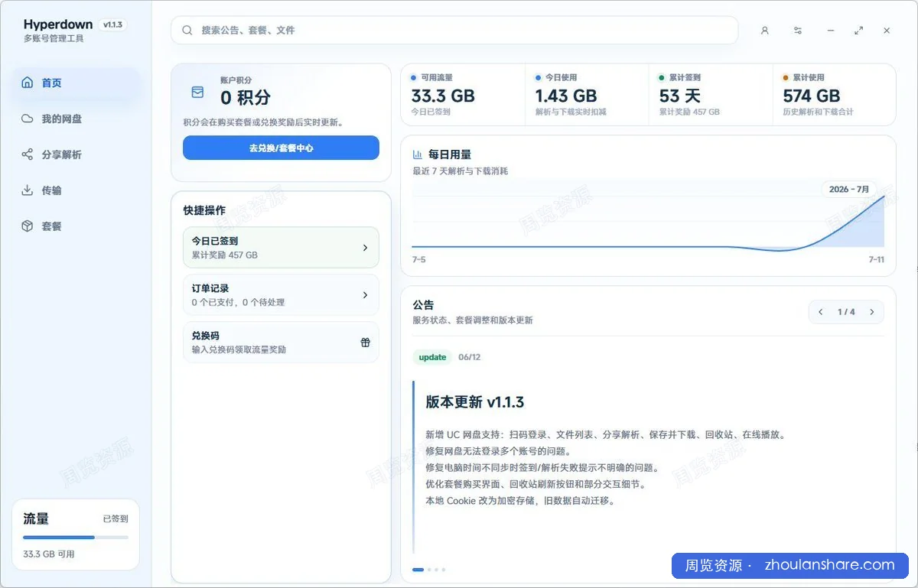Toggle fullscreen with the expand icon
Image resolution: width=918 pixels, height=588 pixels.
coord(859,31)
